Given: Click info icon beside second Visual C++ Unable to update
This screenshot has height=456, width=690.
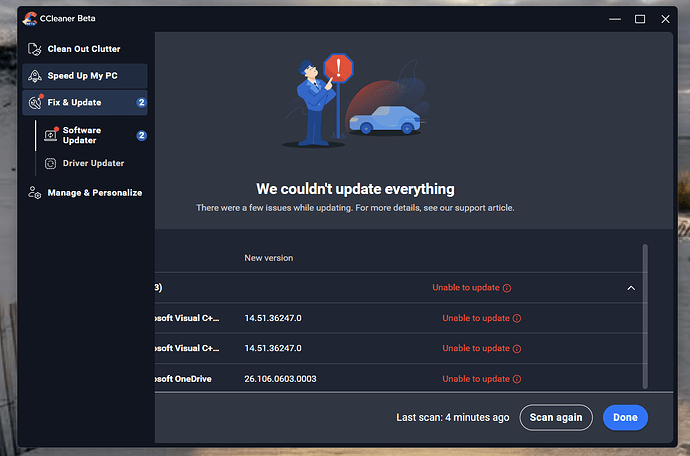Looking at the screenshot, I should pyautogui.click(x=517, y=349).
